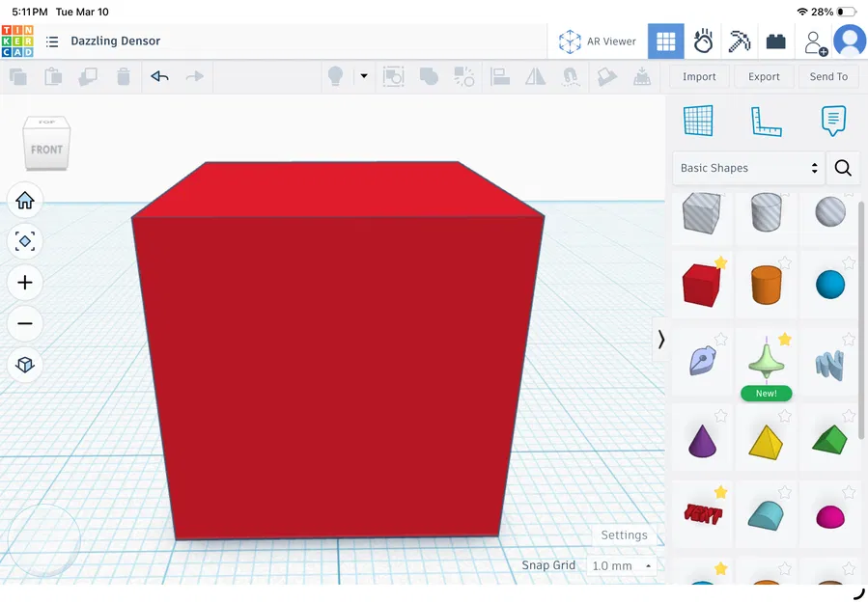The width and height of the screenshot is (868, 603).
Task: Click the Export button
Action: tap(763, 76)
